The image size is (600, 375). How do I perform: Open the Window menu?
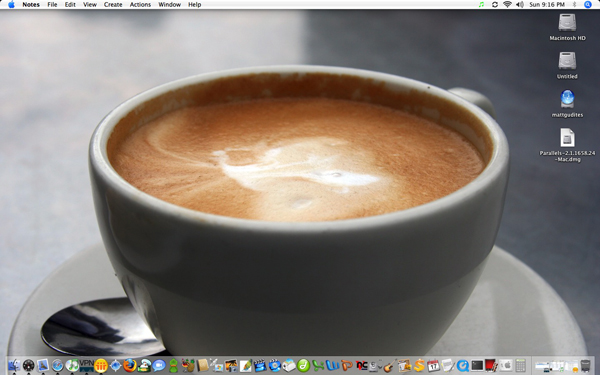pyautogui.click(x=170, y=5)
